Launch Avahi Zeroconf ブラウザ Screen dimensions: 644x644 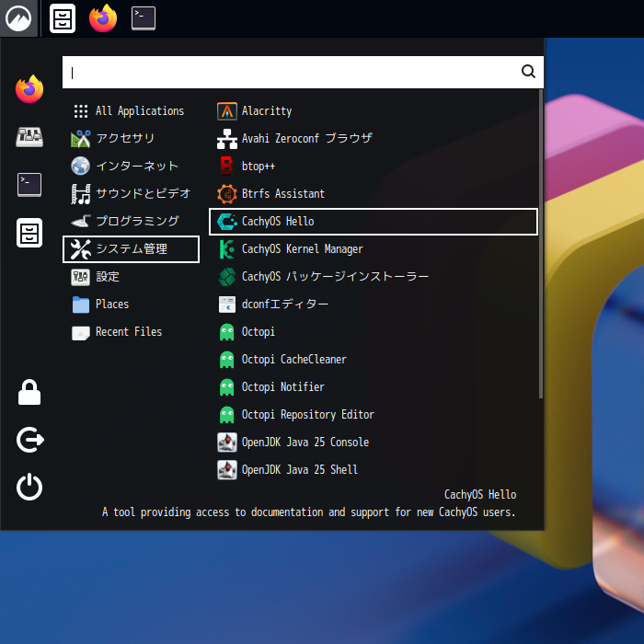374,138
